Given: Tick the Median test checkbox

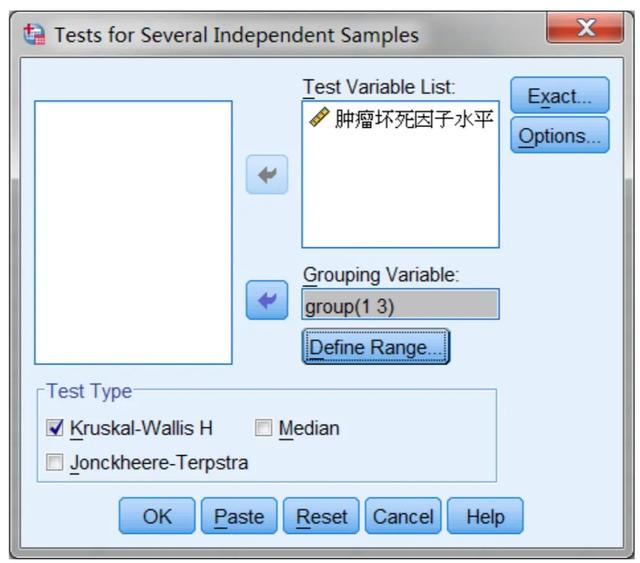Looking at the screenshot, I should tap(263, 428).
